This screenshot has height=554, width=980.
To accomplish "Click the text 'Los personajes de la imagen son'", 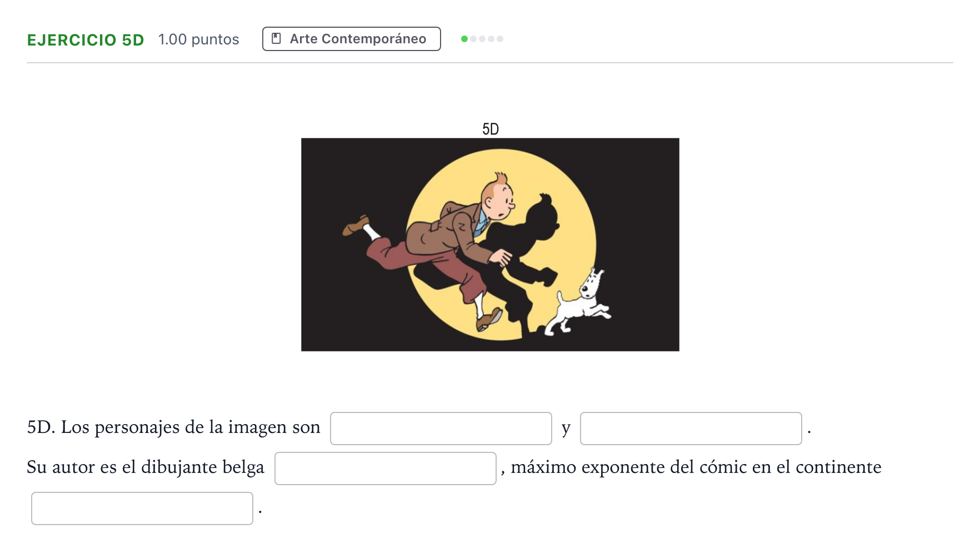I will (x=191, y=427).
